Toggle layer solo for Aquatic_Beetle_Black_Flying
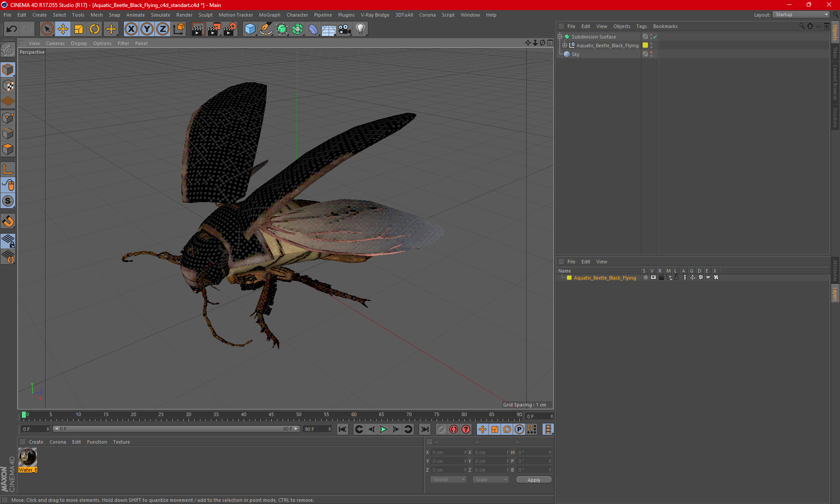Screen dimensions: 840x504 (645, 277)
